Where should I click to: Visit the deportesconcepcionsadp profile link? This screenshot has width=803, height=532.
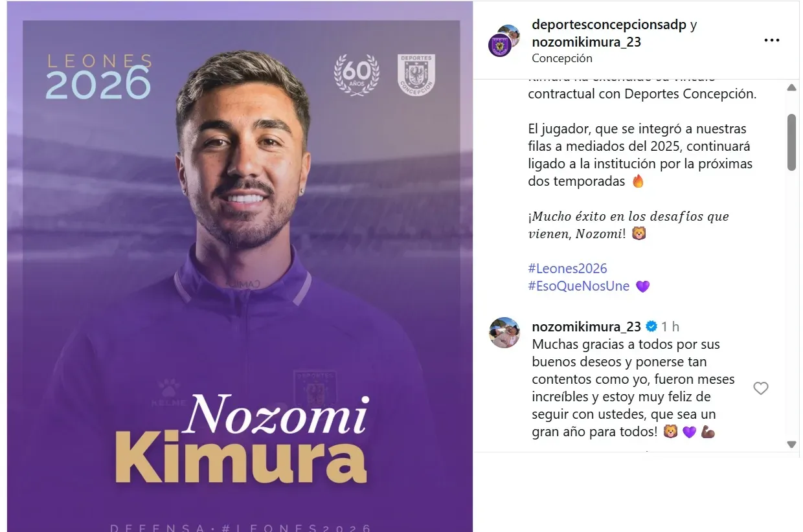tap(609, 25)
